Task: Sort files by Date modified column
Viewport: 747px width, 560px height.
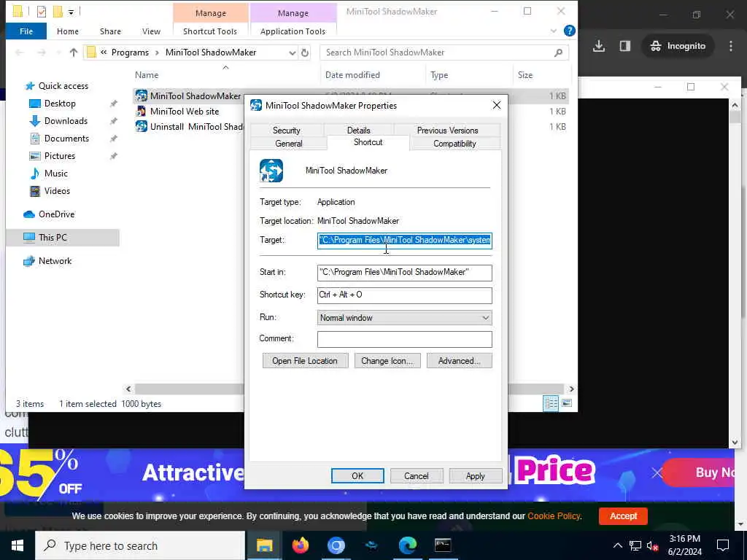Action: click(x=352, y=75)
